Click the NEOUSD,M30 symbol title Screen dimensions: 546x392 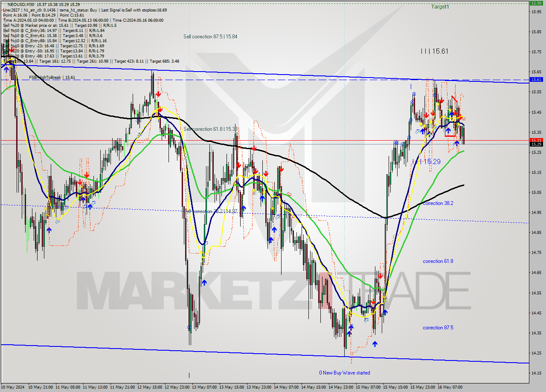coord(21,4)
